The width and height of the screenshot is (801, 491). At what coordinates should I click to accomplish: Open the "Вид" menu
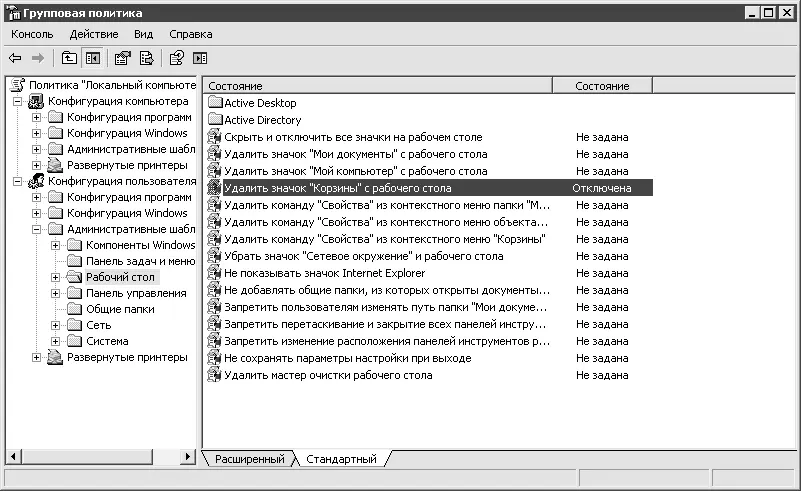tap(144, 34)
